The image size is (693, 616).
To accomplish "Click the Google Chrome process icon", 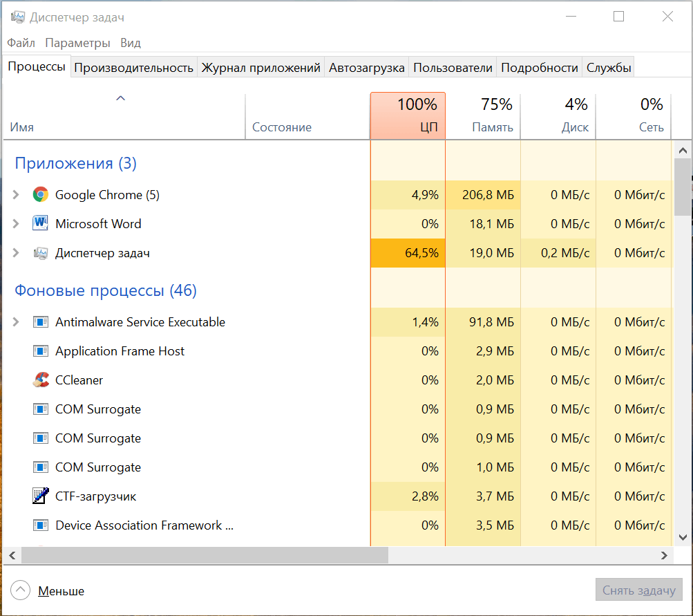I will (41, 195).
